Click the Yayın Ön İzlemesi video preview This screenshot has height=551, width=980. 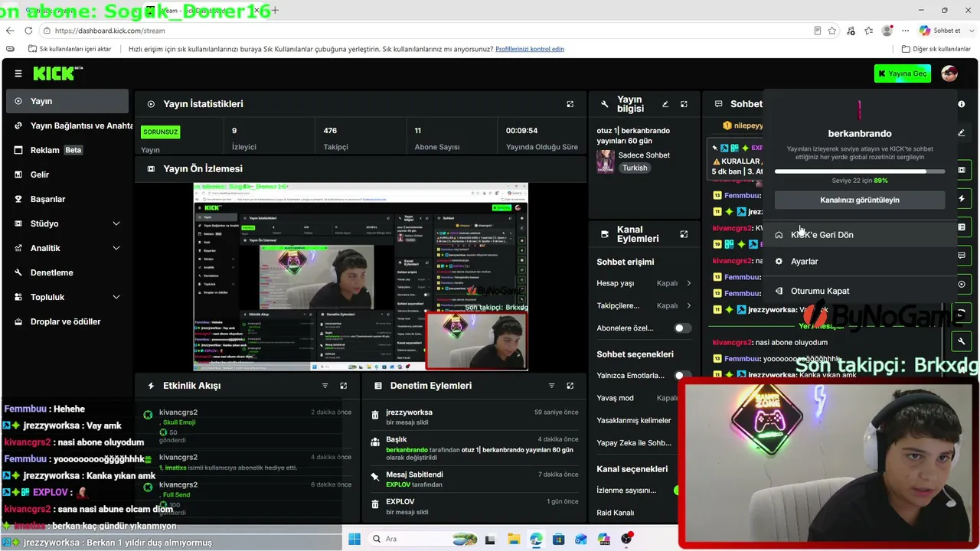coord(361,277)
